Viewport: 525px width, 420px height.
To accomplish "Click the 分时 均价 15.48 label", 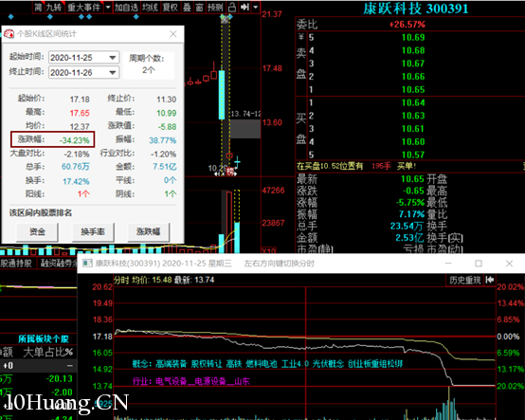I will (x=143, y=280).
